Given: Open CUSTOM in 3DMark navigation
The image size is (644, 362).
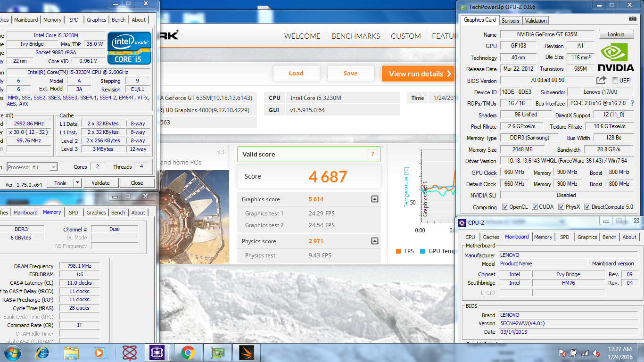Looking at the screenshot, I should point(406,36).
